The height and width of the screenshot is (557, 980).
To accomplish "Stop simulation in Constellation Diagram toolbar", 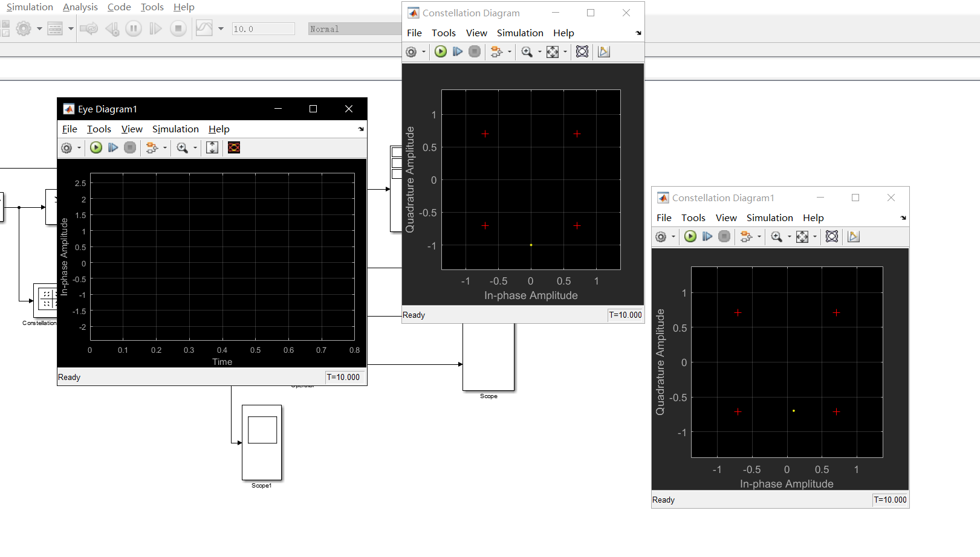I will (475, 51).
